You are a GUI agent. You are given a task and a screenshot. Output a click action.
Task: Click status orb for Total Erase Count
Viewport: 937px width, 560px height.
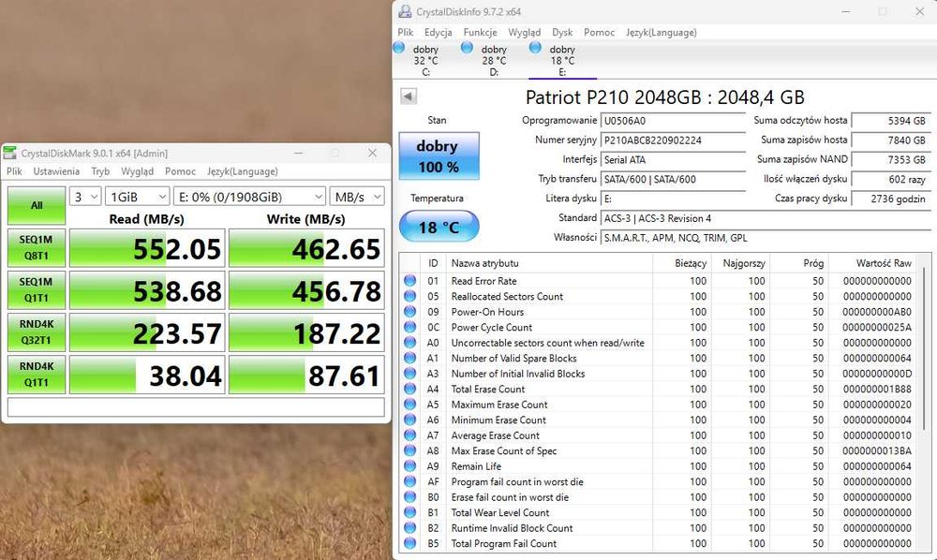410,389
